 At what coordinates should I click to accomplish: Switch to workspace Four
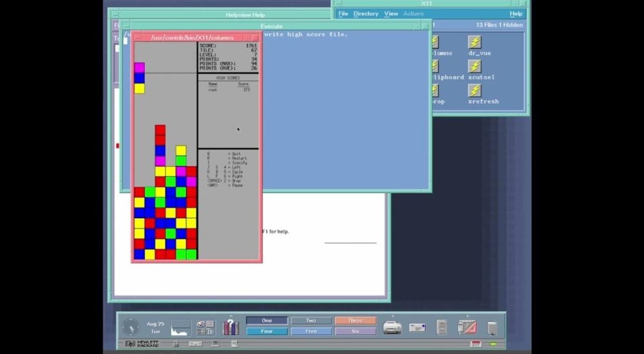pos(267,331)
